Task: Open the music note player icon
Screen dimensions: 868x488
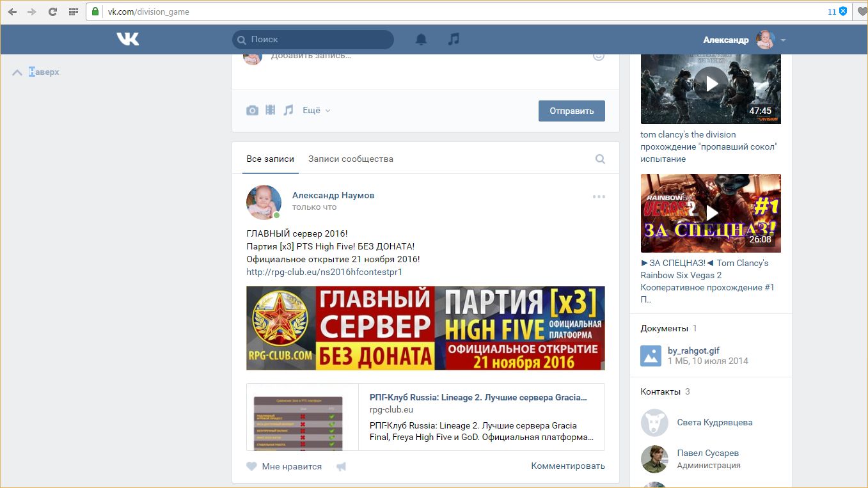Action: [454, 40]
